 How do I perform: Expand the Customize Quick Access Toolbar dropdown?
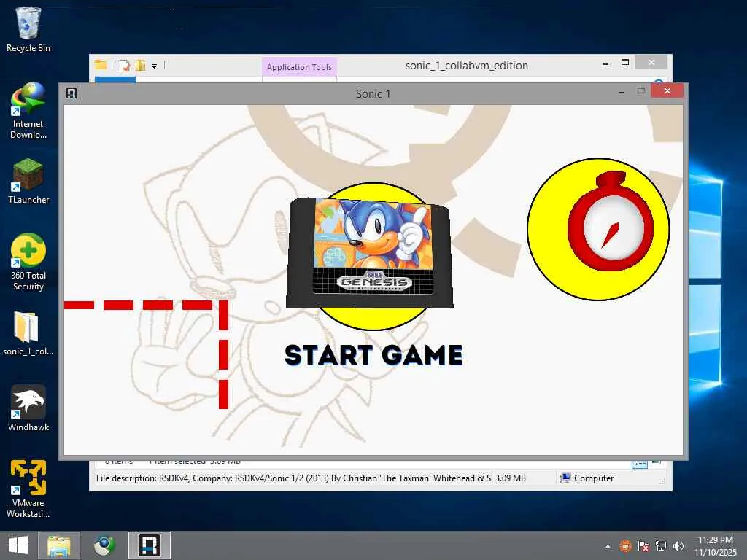tap(155, 66)
